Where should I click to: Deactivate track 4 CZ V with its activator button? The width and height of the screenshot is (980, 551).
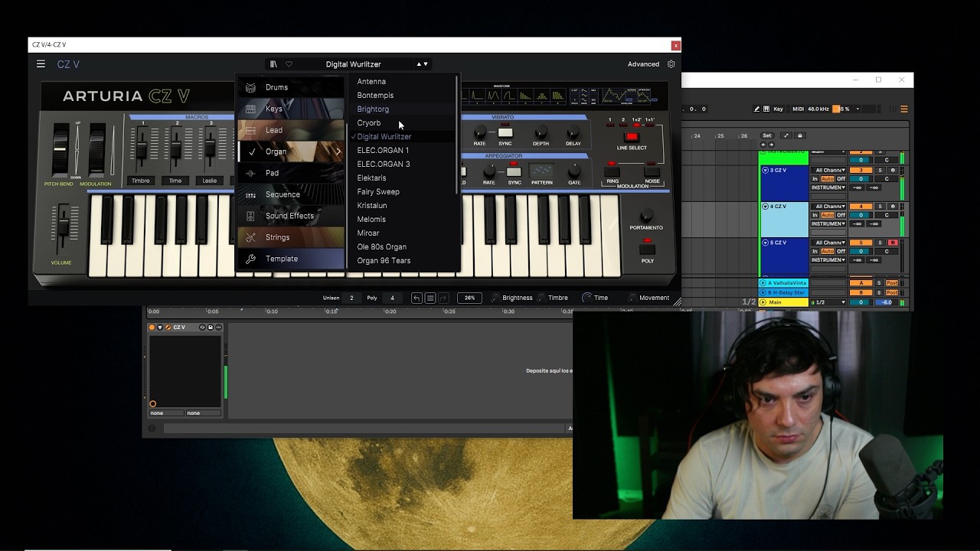(861, 207)
